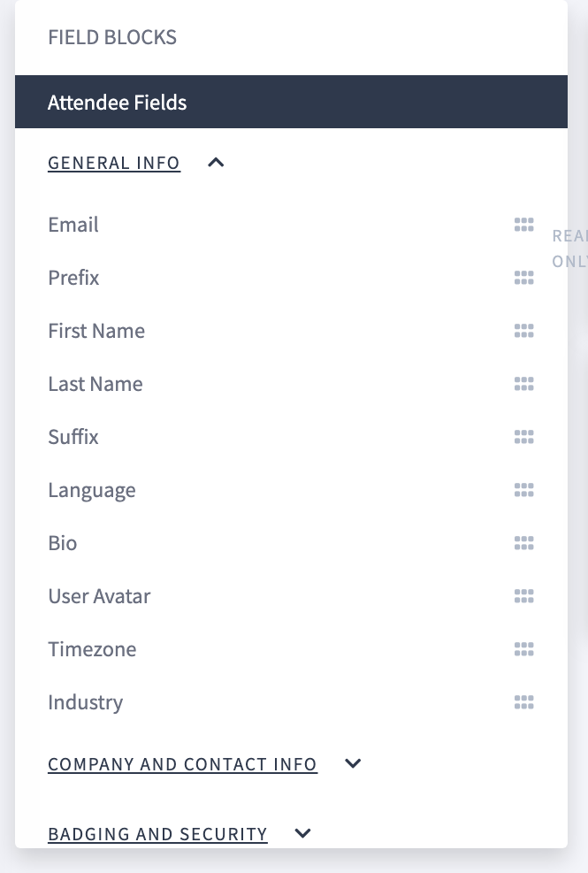Select the Attendee Fields tab header
The image size is (588, 873).
pos(291,102)
